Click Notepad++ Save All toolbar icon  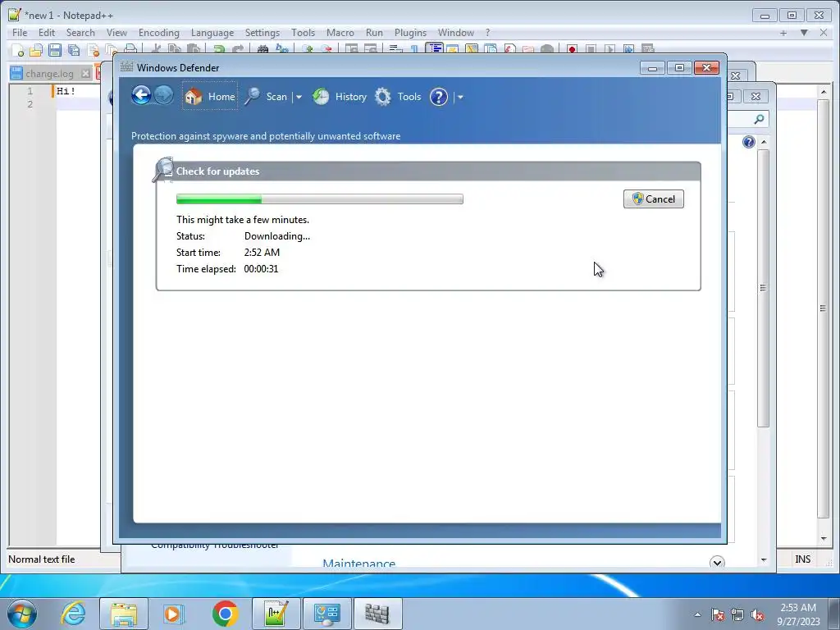click(74, 50)
